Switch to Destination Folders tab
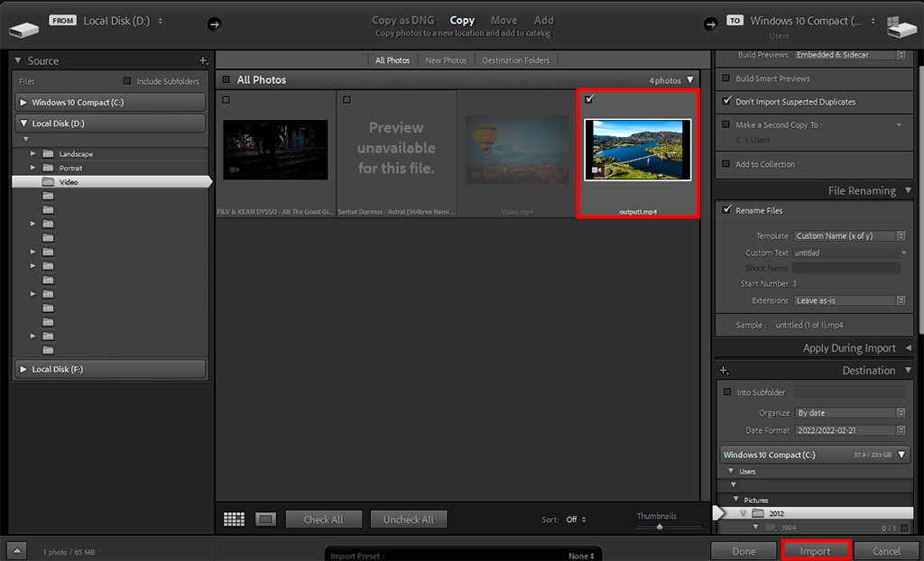The width and height of the screenshot is (924, 561). pos(515,60)
